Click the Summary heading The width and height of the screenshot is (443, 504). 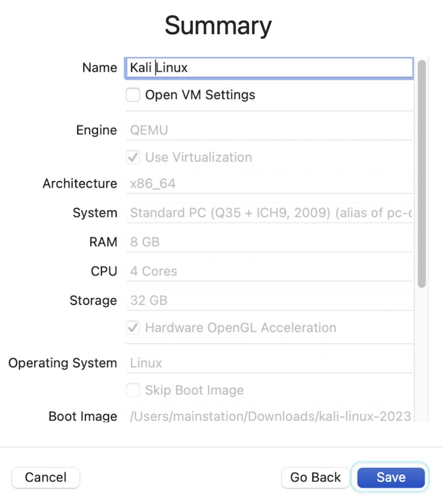click(x=218, y=26)
